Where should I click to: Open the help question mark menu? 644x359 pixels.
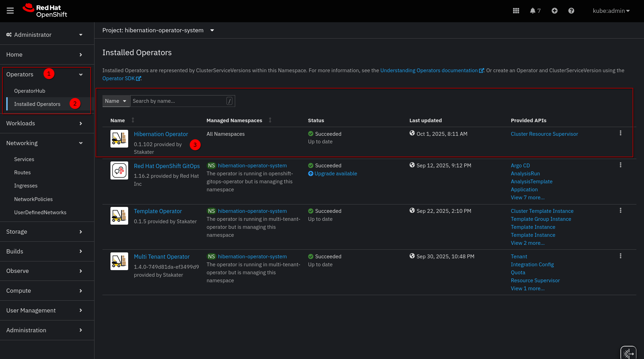click(x=571, y=11)
